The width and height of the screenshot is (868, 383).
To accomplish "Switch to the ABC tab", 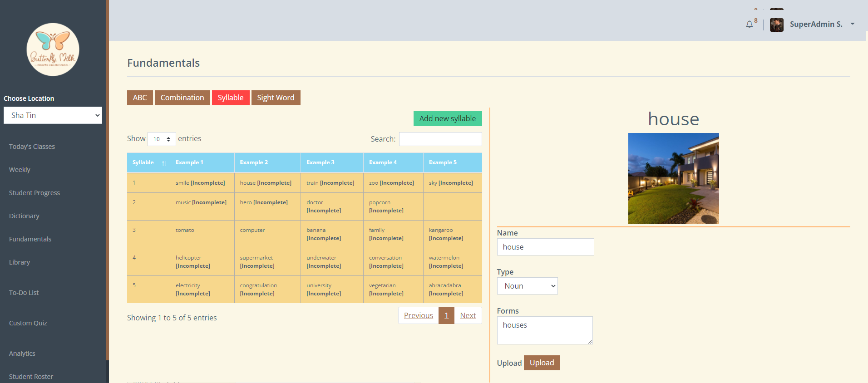I will (x=140, y=98).
